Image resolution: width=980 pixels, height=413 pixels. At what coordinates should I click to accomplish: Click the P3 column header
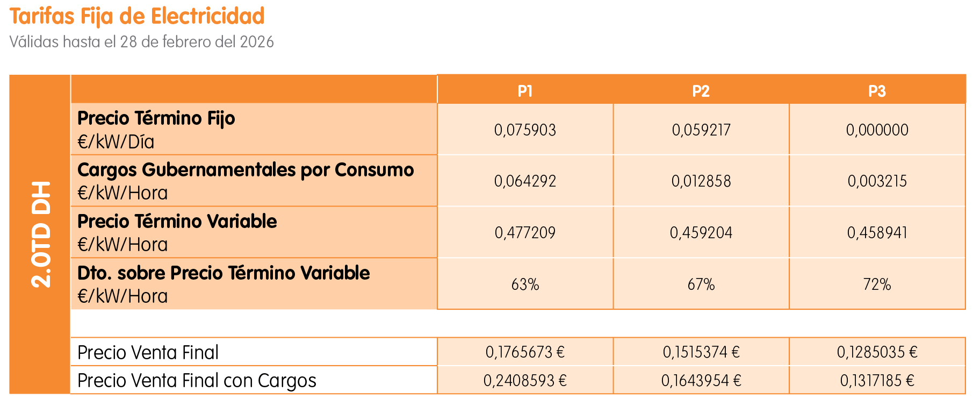click(x=877, y=91)
